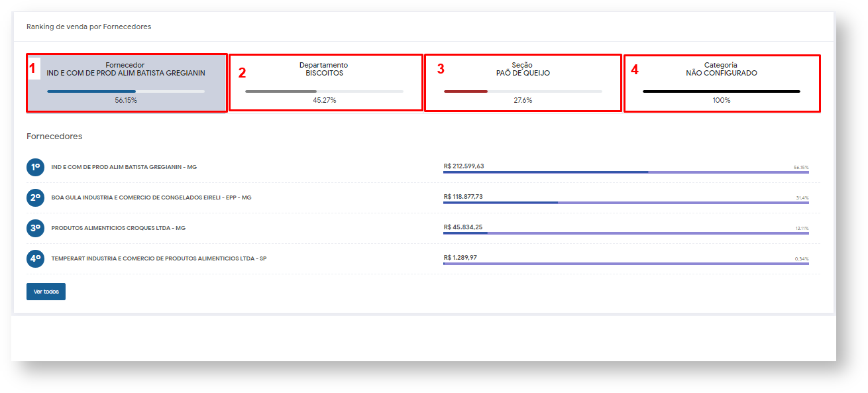Viewport: 868px width, 393px height.
Task: Click the 2º rank badge icon
Action: point(35,197)
